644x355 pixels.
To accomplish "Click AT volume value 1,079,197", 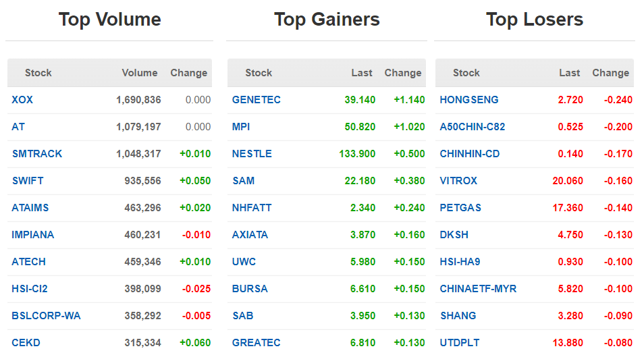I will [x=138, y=127].
